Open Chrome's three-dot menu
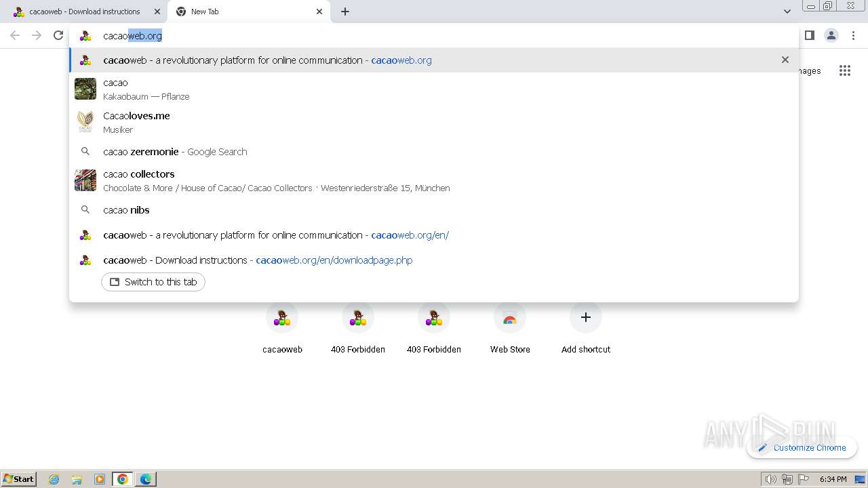The width and height of the screenshot is (868, 488). click(853, 35)
